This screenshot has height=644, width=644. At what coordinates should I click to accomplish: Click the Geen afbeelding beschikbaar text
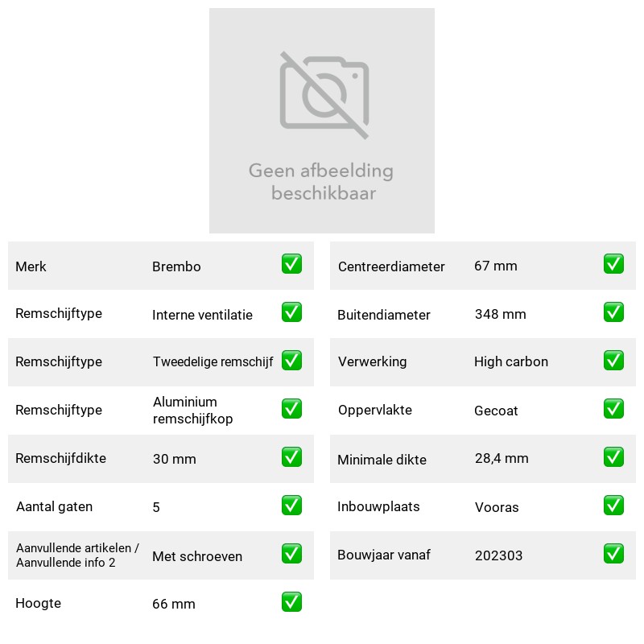coord(321,182)
